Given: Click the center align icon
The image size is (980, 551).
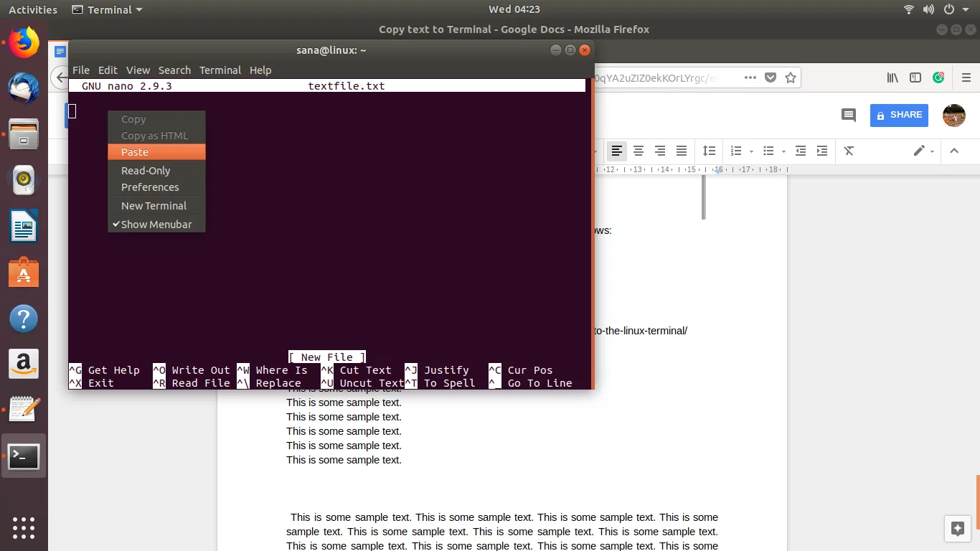Looking at the screenshot, I should tap(638, 151).
